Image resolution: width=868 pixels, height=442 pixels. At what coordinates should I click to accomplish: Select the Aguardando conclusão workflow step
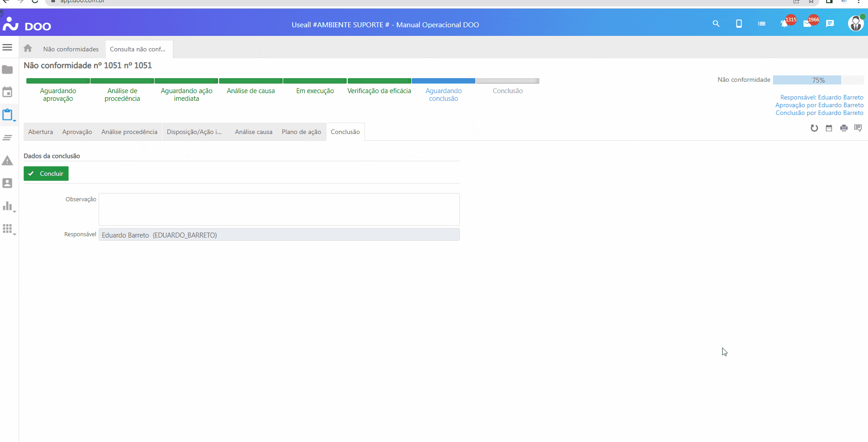point(444,94)
